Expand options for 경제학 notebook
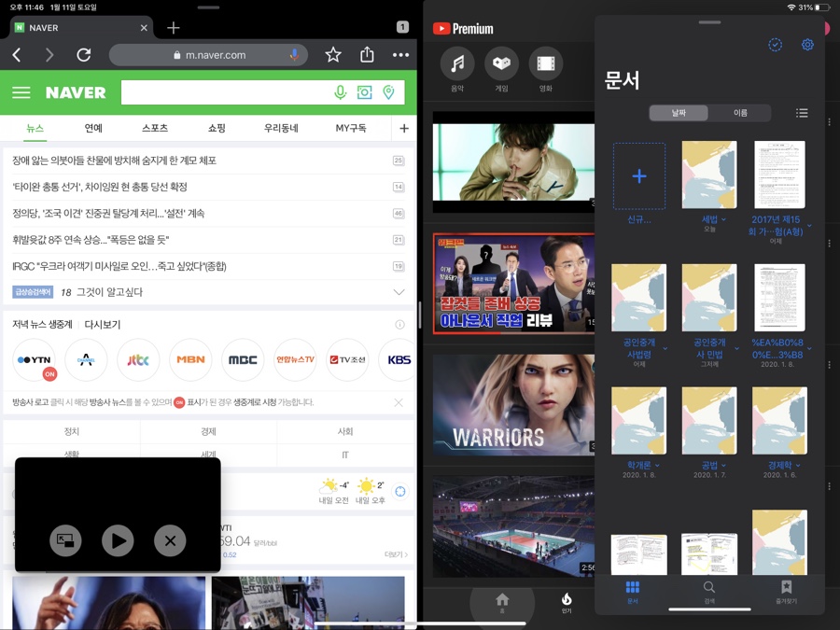The width and height of the screenshot is (840, 630). click(798, 466)
